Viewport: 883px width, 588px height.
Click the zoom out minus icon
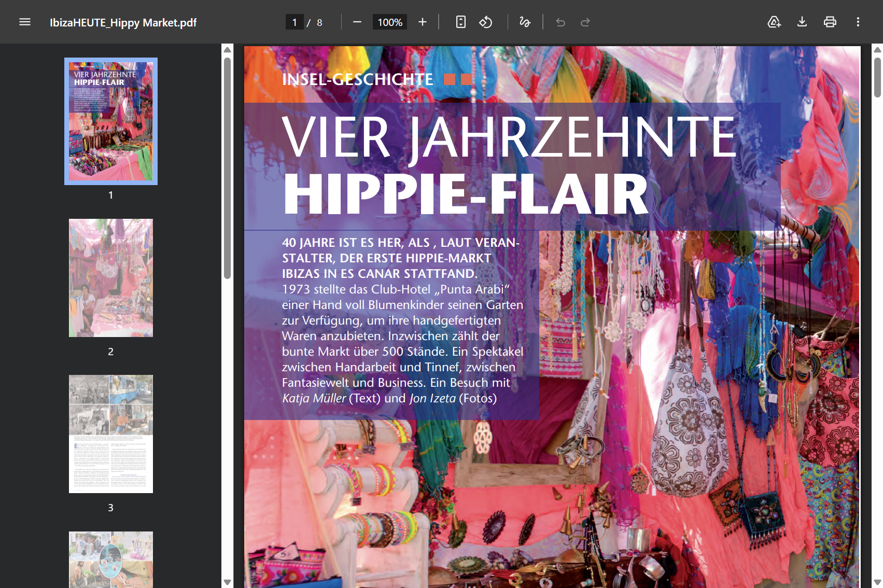point(357,22)
